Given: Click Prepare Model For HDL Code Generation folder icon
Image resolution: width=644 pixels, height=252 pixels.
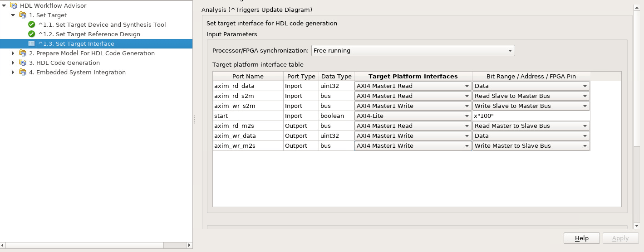Looking at the screenshot, I should pos(23,53).
